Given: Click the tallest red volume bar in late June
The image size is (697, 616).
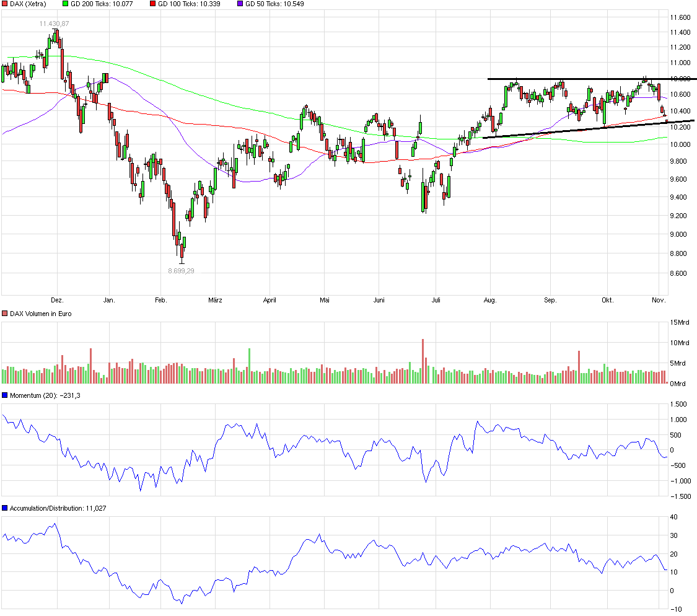Looking at the screenshot, I should 423,361.
